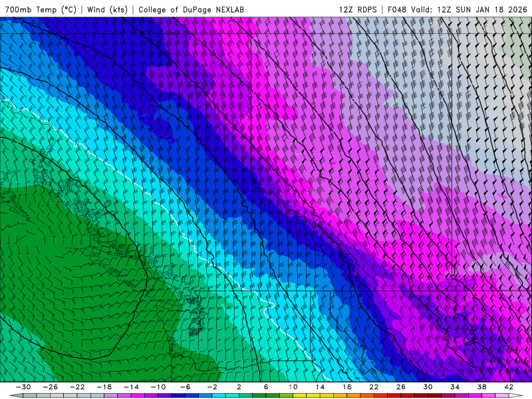Click the 38 value on the color scale

pyautogui.click(x=481, y=387)
